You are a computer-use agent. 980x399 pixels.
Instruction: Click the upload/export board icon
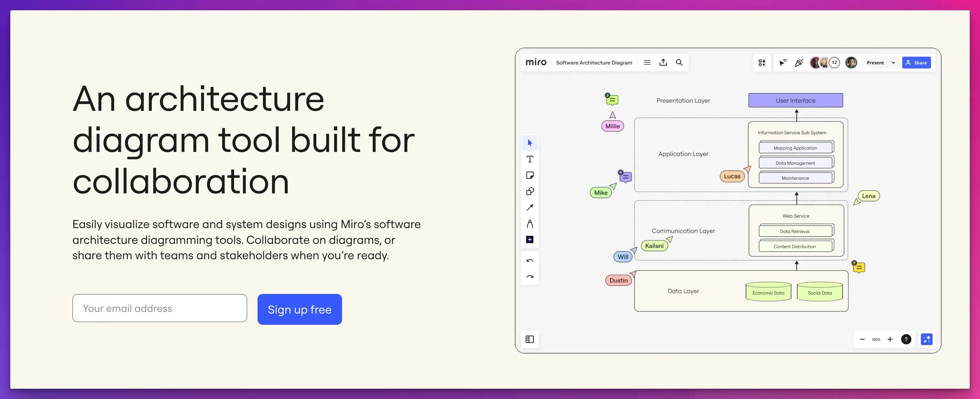[x=663, y=62]
